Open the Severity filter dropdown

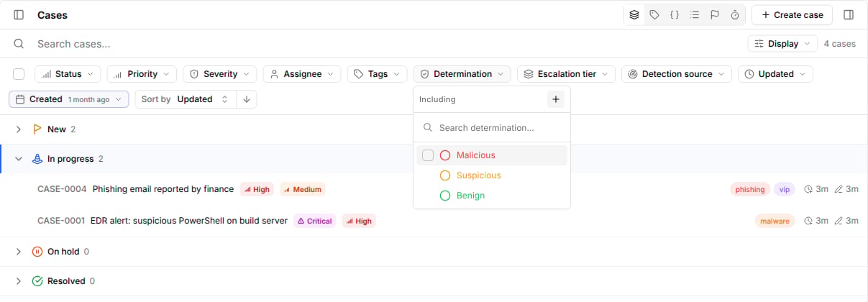[x=220, y=74]
